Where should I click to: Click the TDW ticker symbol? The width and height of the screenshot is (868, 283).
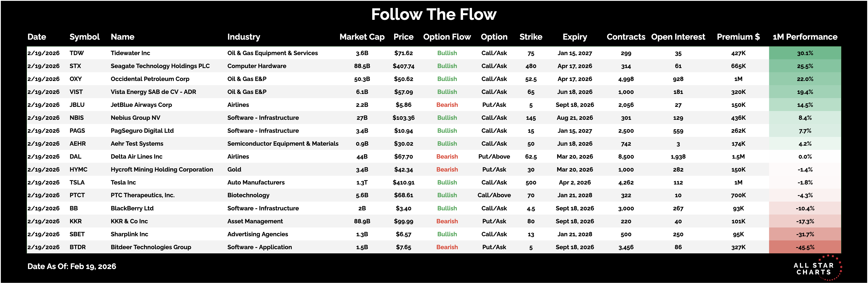[77, 53]
